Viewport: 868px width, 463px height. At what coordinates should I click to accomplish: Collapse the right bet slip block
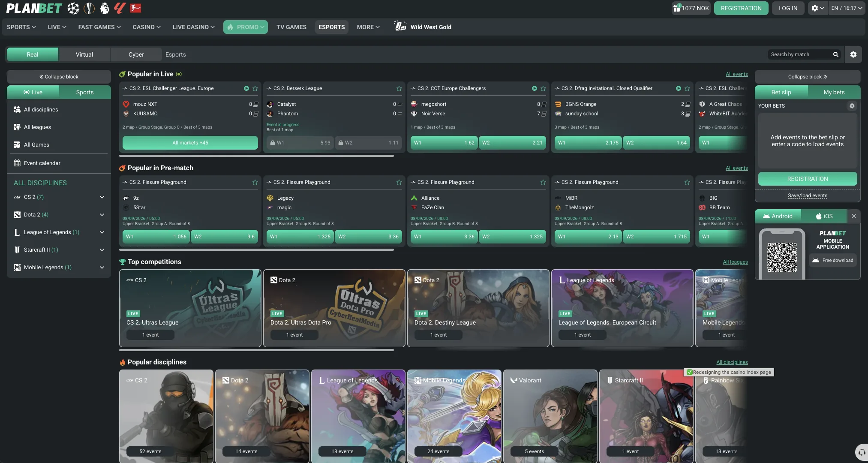coord(808,77)
